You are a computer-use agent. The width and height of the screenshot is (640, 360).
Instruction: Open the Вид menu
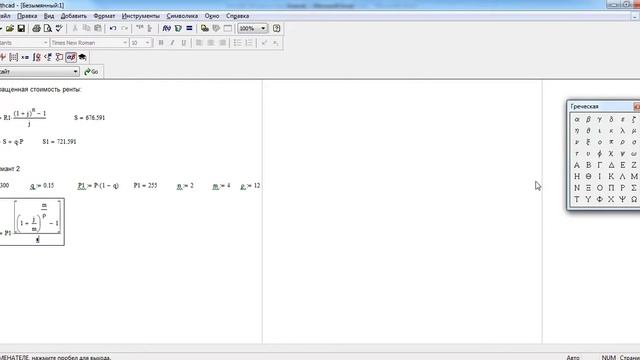(49, 16)
